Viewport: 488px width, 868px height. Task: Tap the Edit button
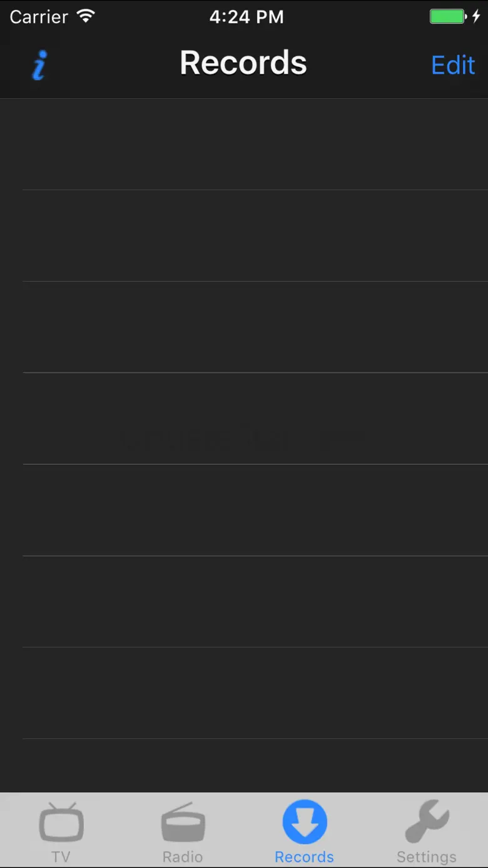(x=453, y=65)
